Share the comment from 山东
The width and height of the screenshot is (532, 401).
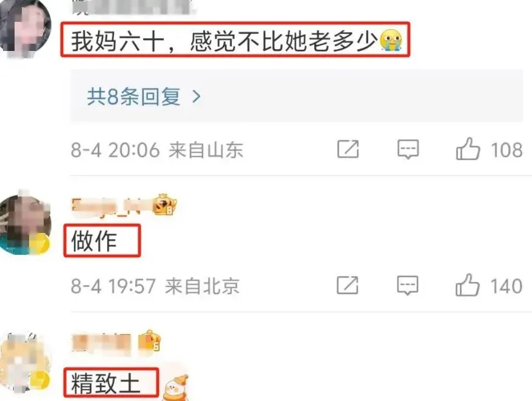[x=348, y=149]
